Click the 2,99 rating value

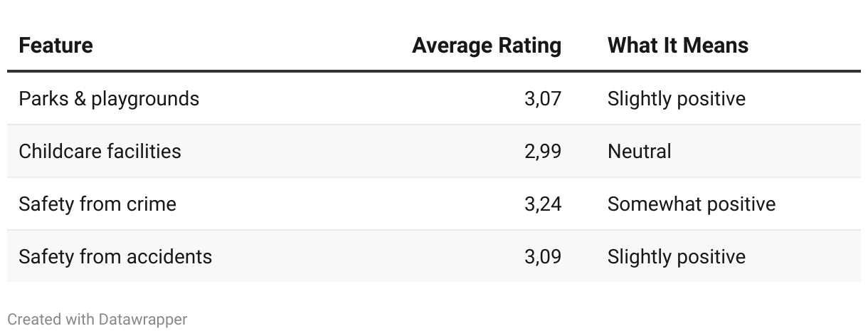click(543, 151)
